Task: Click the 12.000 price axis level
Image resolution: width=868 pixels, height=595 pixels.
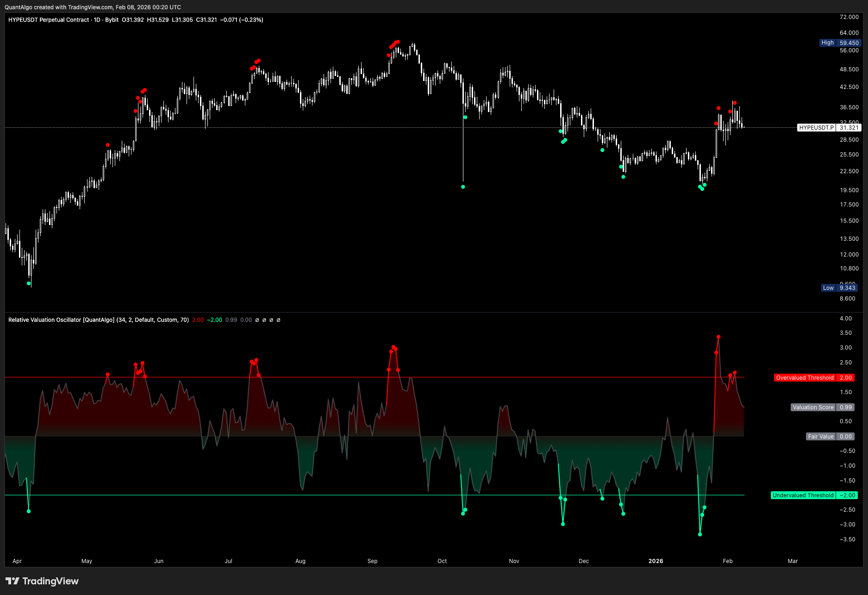Action: tap(849, 255)
